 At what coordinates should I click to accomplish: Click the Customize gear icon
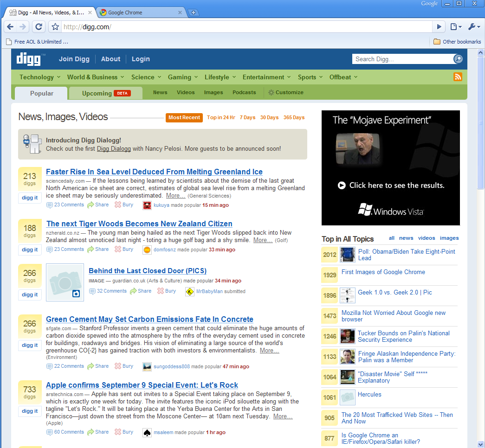point(271,92)
